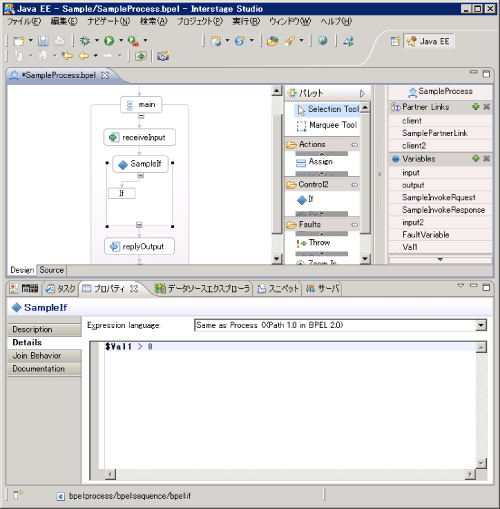This screenshot has width=500, height=509.
Task: Click the Save toolbar icon
Action: [43, 41]
